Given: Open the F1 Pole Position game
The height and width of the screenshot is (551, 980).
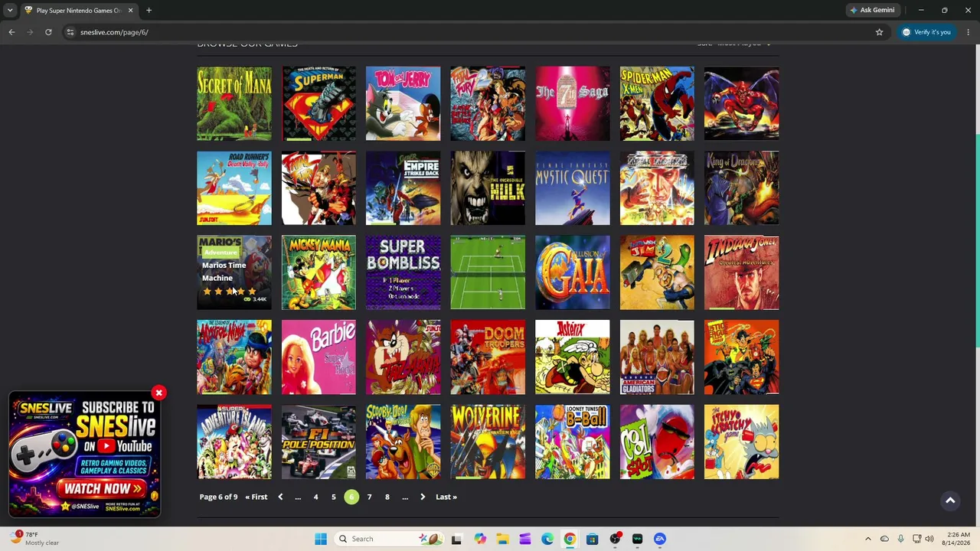Looking at the screenshot, I should tap(318, 442).
